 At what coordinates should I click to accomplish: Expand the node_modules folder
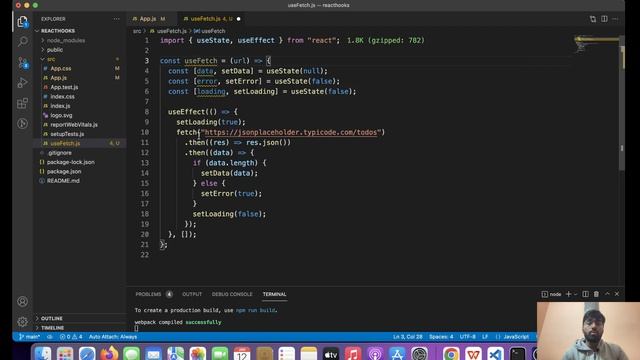[65, 40]
